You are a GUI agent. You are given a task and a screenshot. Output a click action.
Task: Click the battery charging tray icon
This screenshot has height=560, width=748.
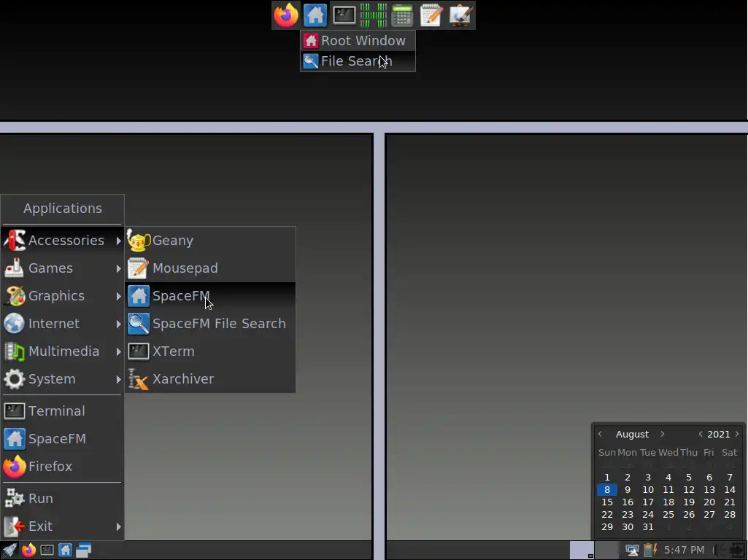651,551
